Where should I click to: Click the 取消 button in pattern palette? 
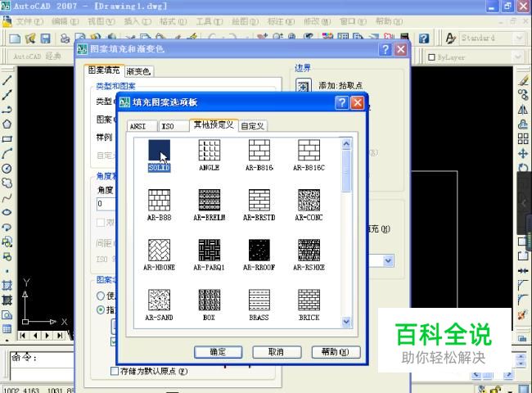click(277, 352)
